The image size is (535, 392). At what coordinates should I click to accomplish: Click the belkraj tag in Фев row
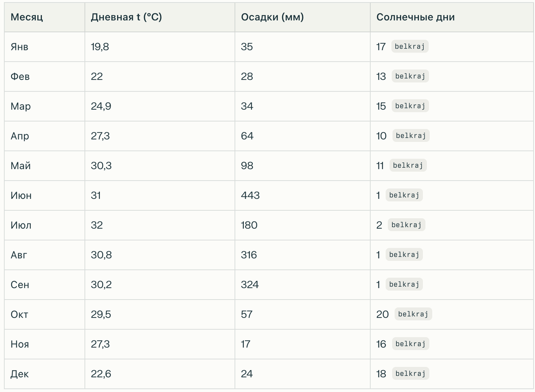[x=410, y=76]
